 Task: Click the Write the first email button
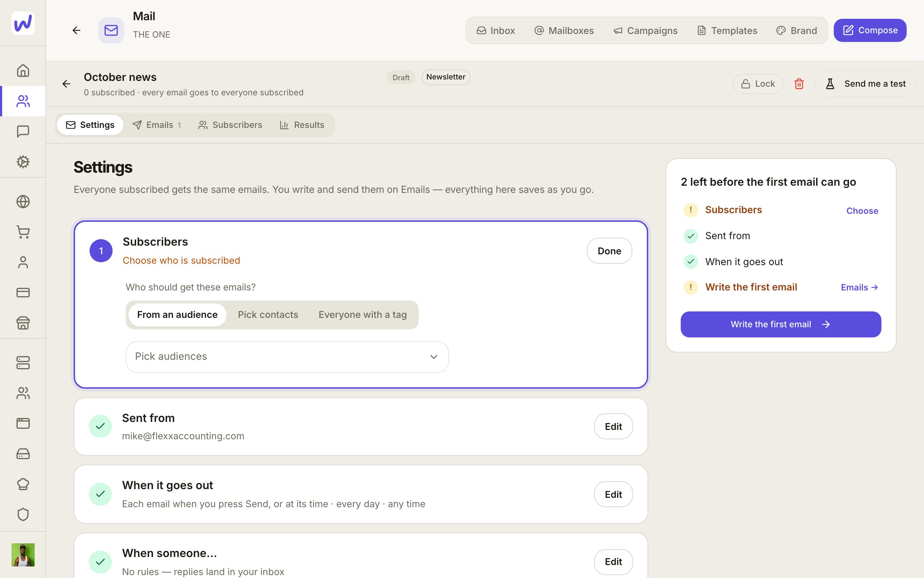click(x=780, y=324)
